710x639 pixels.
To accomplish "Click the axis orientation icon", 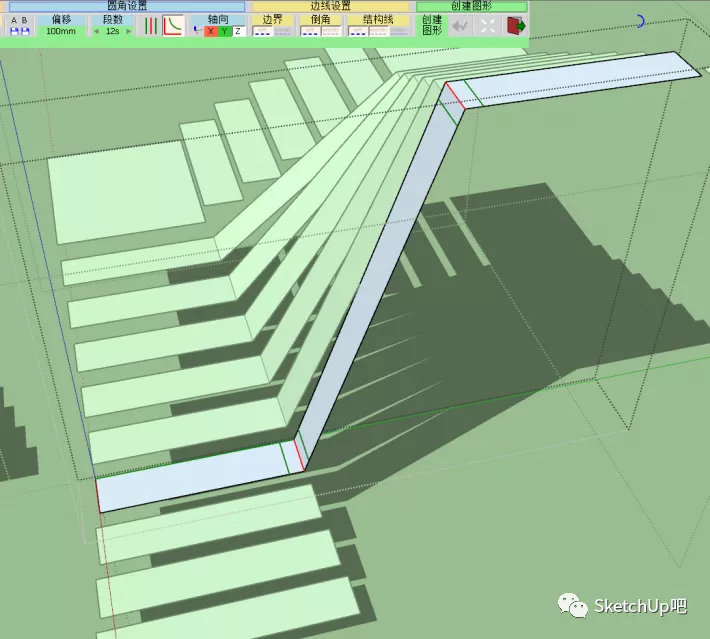I will (197, 31).
